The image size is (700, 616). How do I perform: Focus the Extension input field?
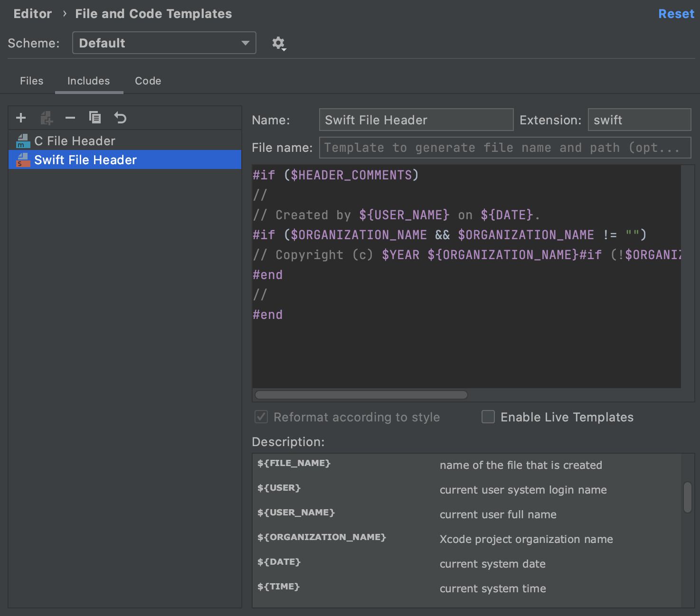(x=640, y=120)
